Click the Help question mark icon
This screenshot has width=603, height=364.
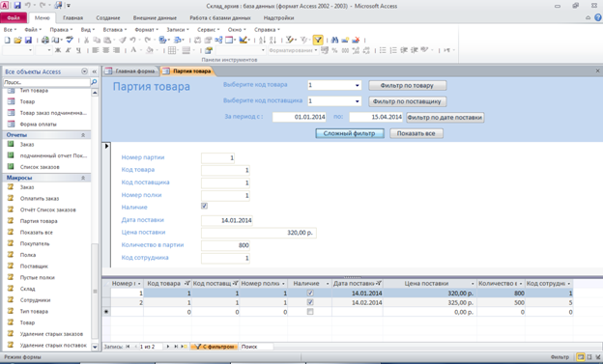pyautogui.click(x=597, y=17)
